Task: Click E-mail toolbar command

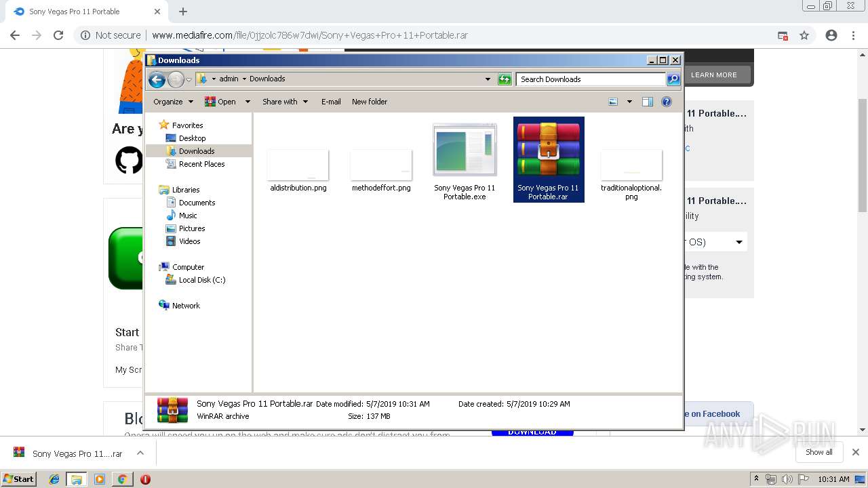Action: tap(331, 102)
